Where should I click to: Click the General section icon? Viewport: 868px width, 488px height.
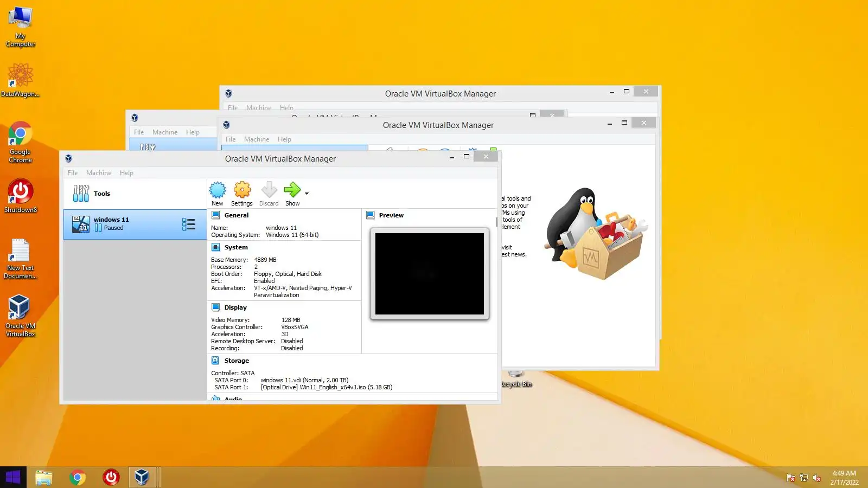[216, 215]
